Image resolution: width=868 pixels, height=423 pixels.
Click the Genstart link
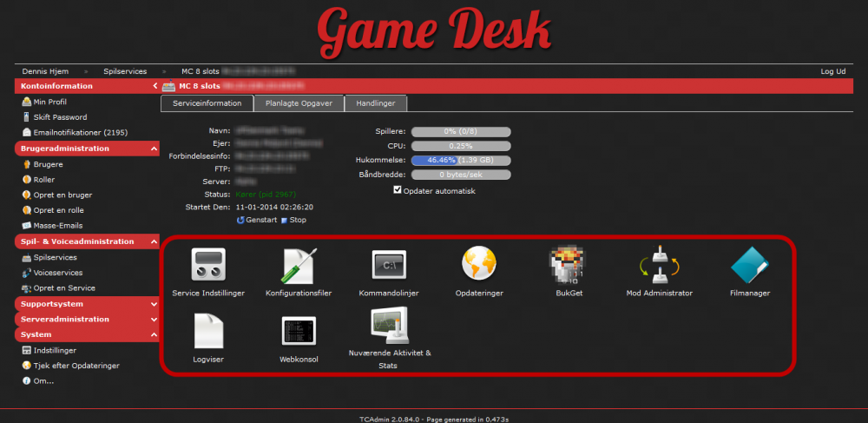(261, 220)
